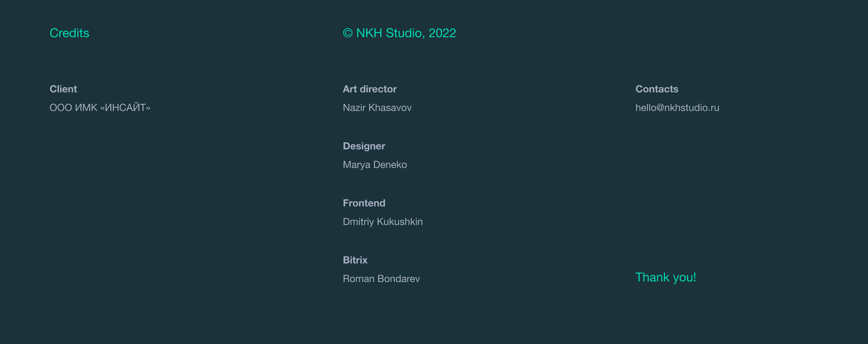The height and width of the screenshot is (344, 868).
Task: Click the word «ИНСАЙТ» in client name
Action: pyautogui.click(x=125, y=108)
